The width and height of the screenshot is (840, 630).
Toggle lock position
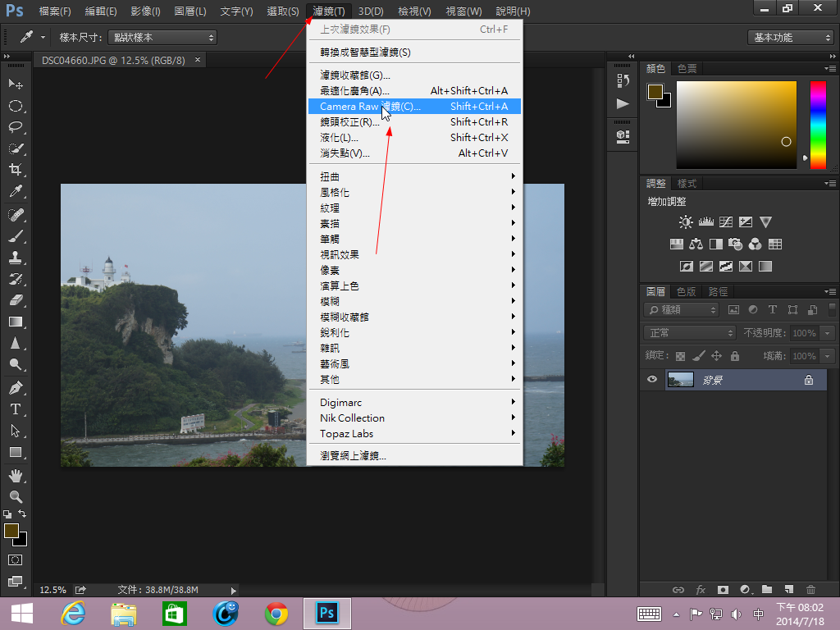point(716,356)
